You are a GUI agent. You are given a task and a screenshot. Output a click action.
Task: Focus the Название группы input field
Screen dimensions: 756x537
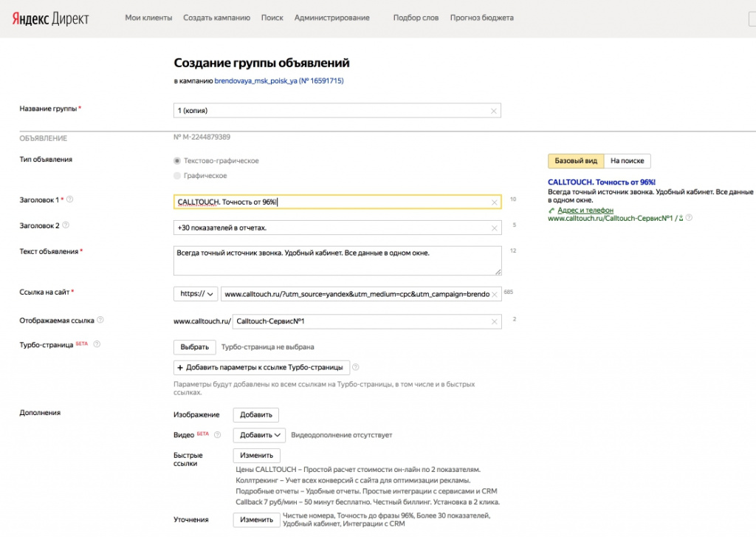(x=337, y=111)
